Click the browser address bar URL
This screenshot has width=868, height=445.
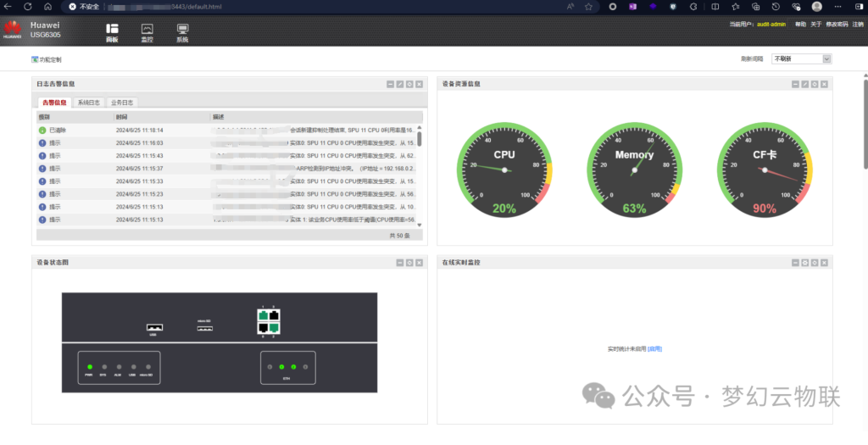(x=166, y=7)
